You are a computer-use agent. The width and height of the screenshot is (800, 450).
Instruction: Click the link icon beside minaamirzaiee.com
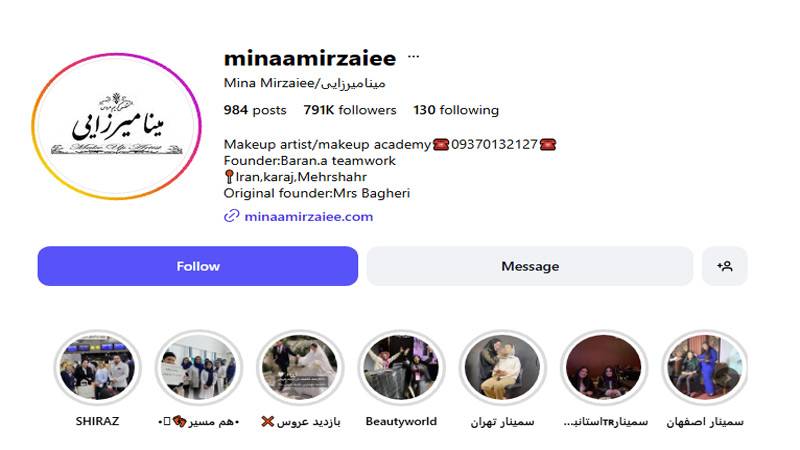coord(232,216)
